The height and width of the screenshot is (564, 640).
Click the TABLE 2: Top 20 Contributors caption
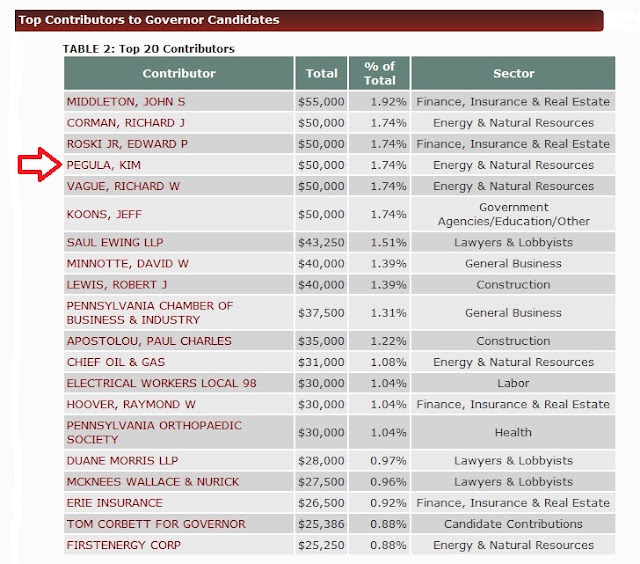point(149,49)
